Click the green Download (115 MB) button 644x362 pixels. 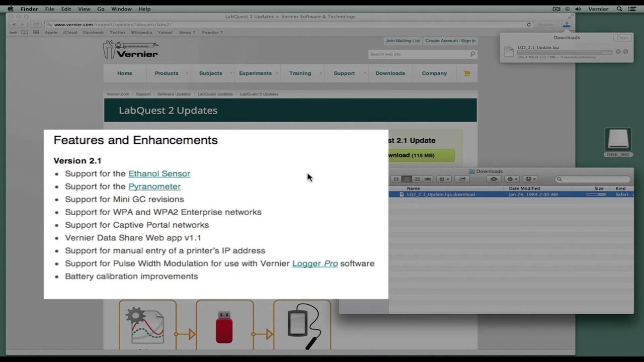pos(422,155)
